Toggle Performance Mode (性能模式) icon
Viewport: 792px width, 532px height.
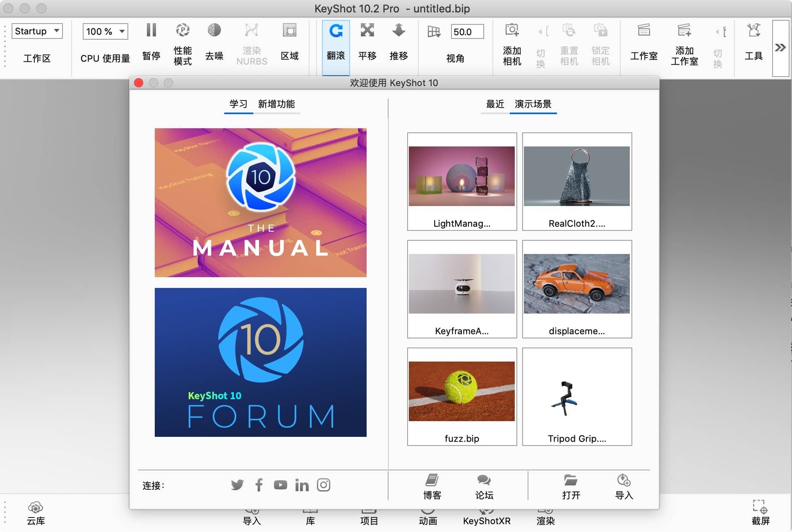(182, 30)
